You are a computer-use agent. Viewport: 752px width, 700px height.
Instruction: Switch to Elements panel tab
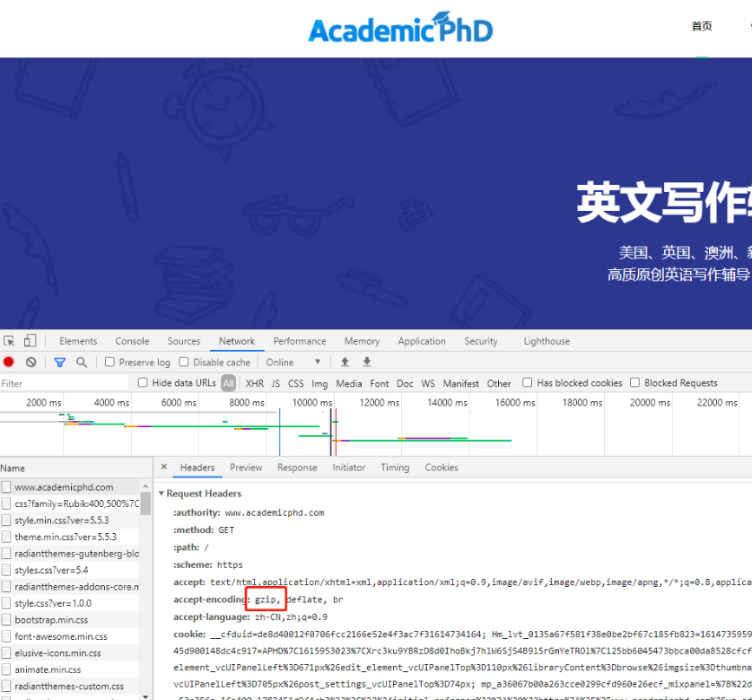[x=78, y=341]
